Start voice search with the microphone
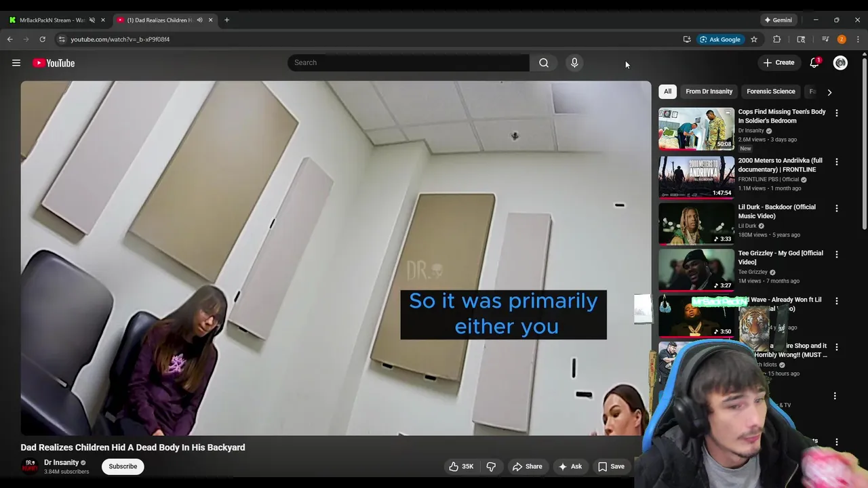Viewport: 868px width, 488px height. [574, 63]
